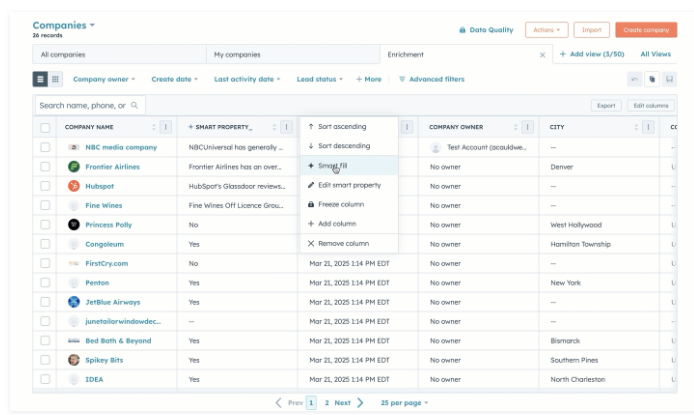
Task: Go to previous page arrow
Action: click(278, 403)
